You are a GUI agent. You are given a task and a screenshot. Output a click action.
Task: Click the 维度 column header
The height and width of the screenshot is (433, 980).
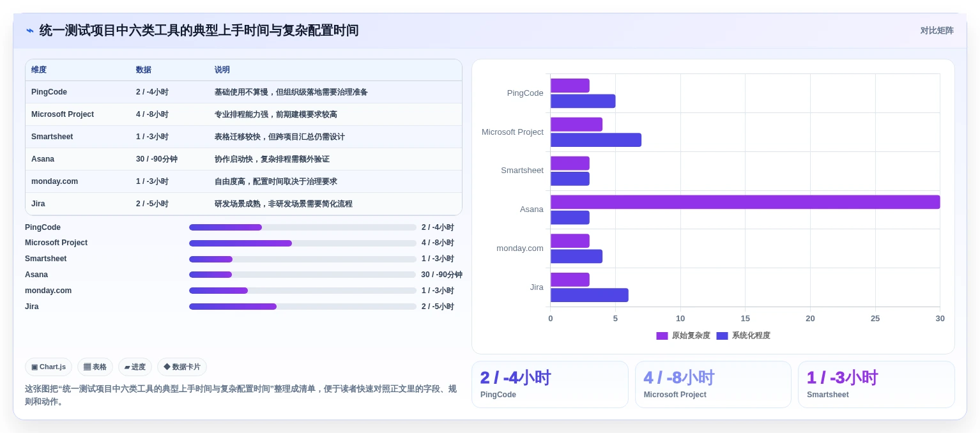click(39, 70)
